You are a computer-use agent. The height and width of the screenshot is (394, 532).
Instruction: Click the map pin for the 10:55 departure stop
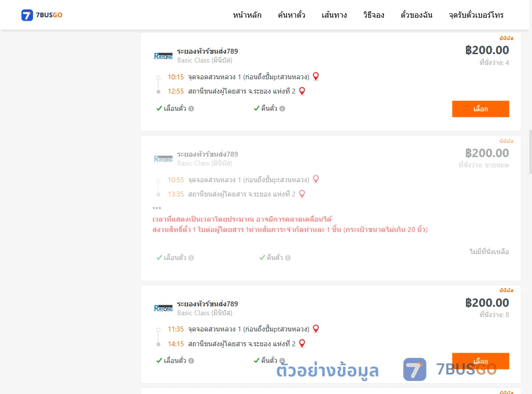click(x=316, y=179)
